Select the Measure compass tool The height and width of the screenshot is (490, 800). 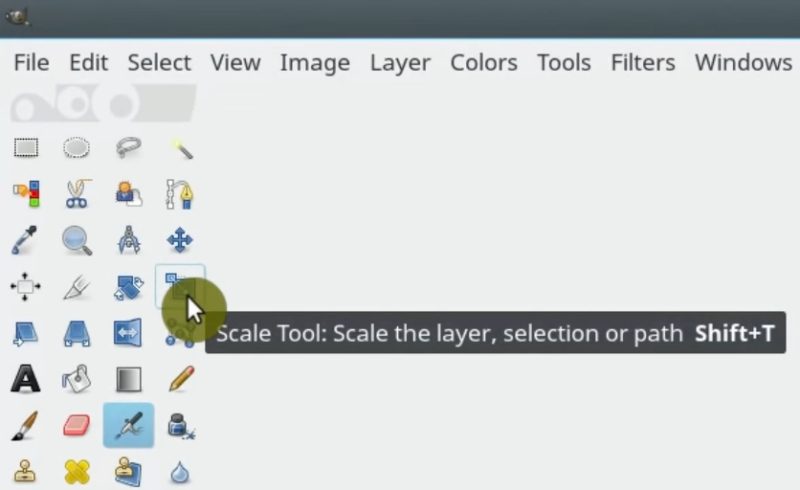coord(129,240)
